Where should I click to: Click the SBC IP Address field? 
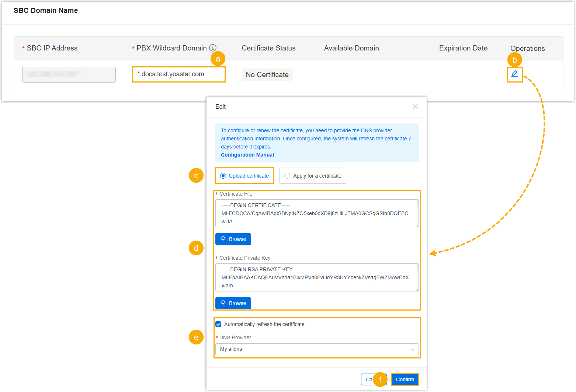tap(69, 74)
